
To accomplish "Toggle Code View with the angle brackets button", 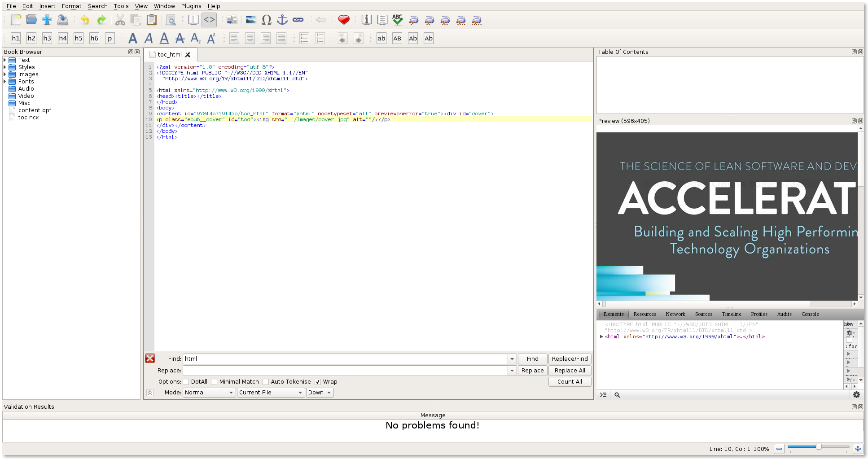I will pyautogui.click(x=209, y=20).
